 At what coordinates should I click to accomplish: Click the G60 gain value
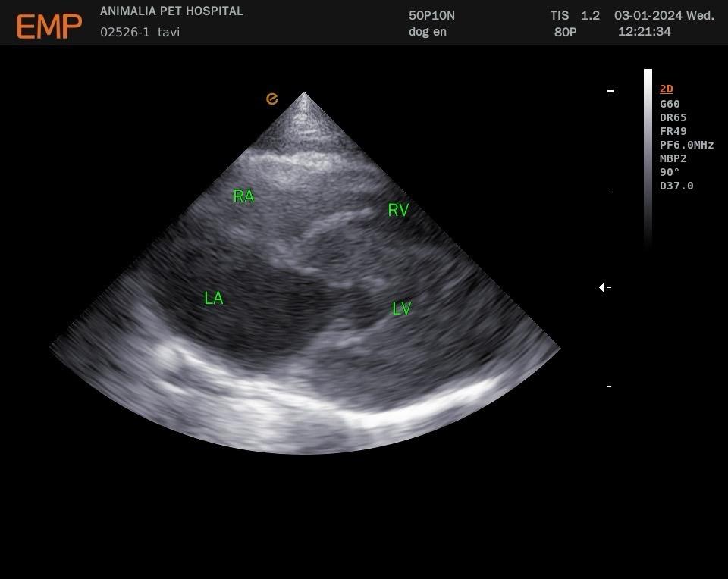670,104
